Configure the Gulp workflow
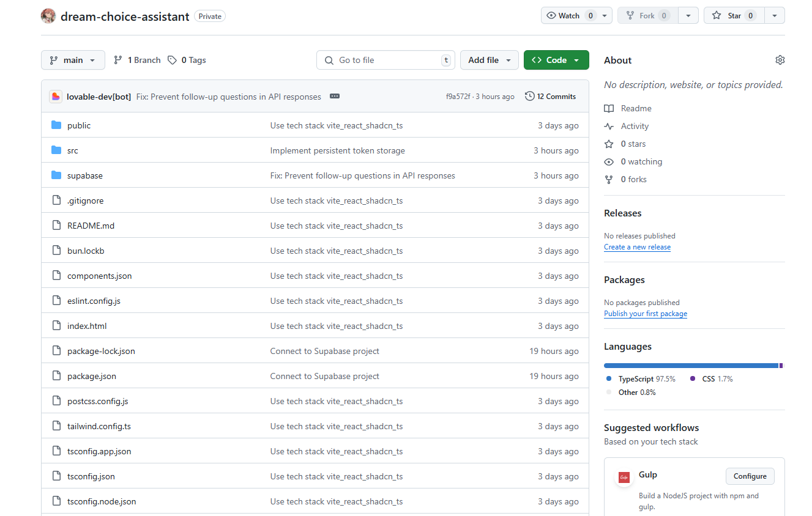This screenshot has height=516, width=812. click(x=750, y=476)
